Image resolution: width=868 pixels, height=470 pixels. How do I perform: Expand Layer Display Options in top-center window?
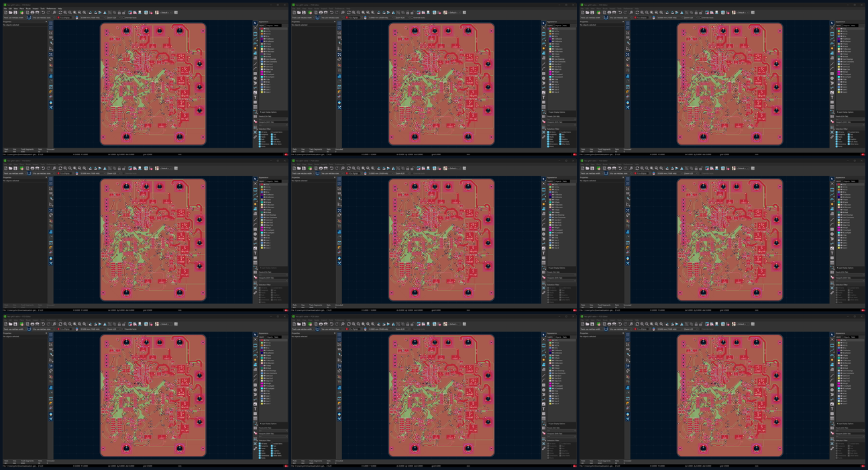coord(557,112)
